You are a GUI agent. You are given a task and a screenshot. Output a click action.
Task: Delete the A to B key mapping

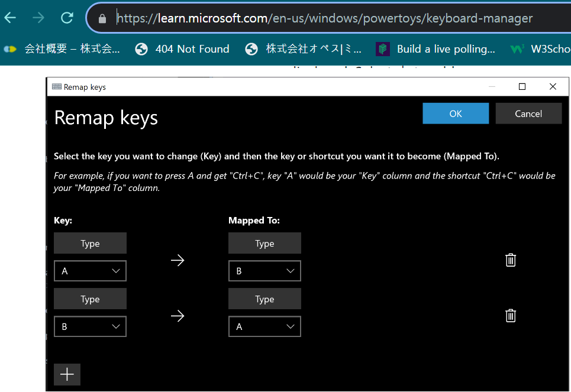tap(511, 260)
